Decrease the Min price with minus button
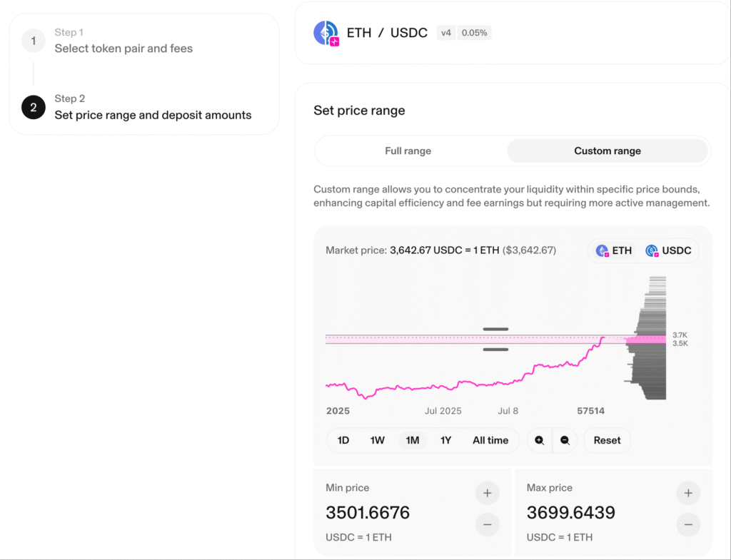Screen dimensions: 731x560 [x=487, y=524]
